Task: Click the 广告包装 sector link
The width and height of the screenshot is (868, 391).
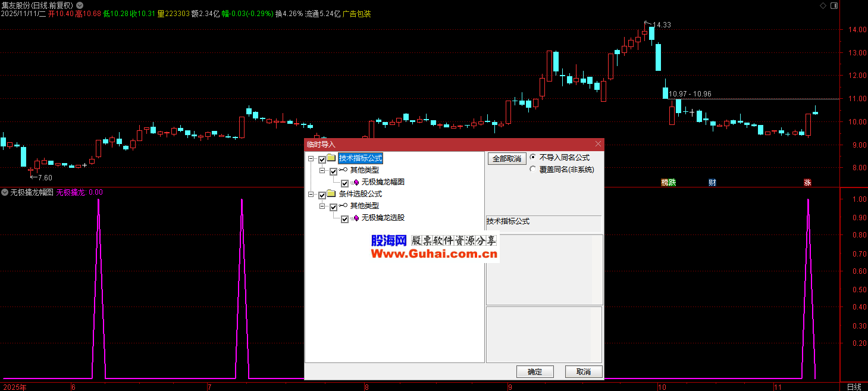Action: click(x=357, y=14)
